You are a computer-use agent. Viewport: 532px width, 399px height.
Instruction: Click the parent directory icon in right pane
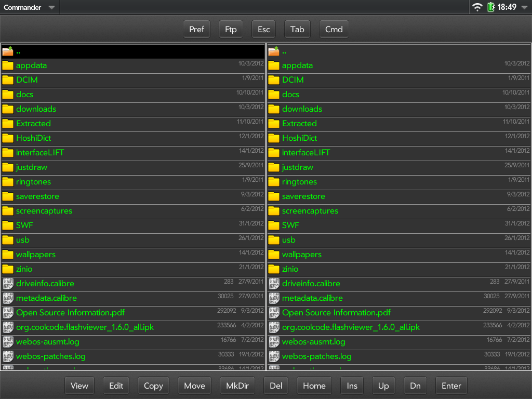click(274, 51)
